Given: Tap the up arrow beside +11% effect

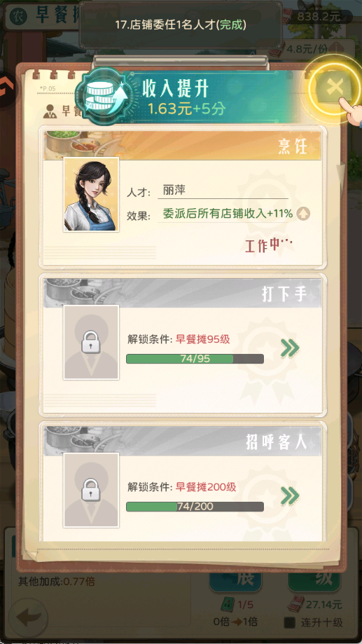Looking at the screenshot, I should [304, 214].
